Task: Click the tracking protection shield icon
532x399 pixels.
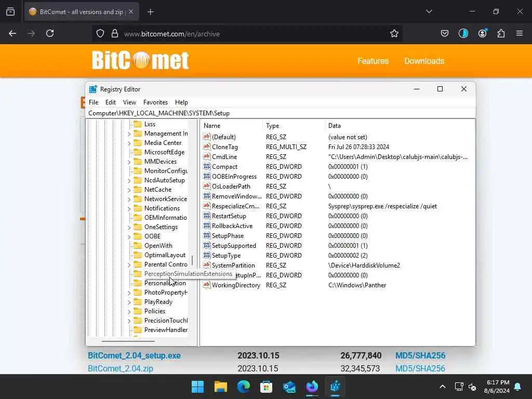Action: point(100,34)
